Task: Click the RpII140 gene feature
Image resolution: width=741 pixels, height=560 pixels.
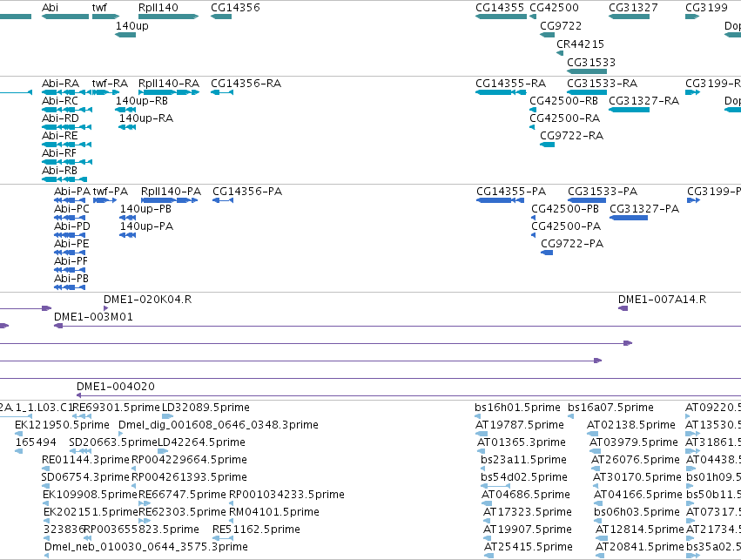Action: (168, 17)
